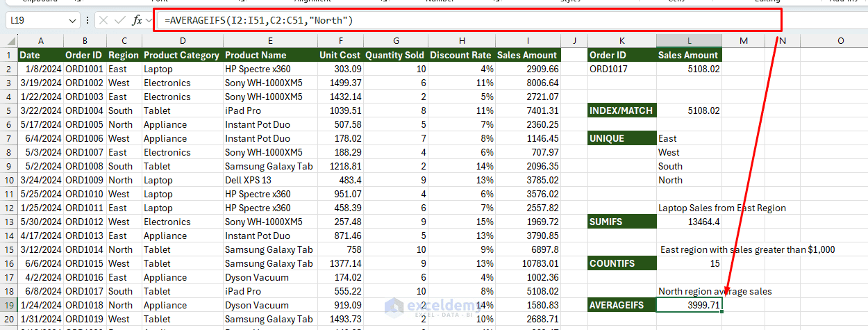The width and height of the screenshot is (868, 330).
Task: Click the sales amount 6897.8 cell
Action: pyautogui.click(x=528, y=249)
